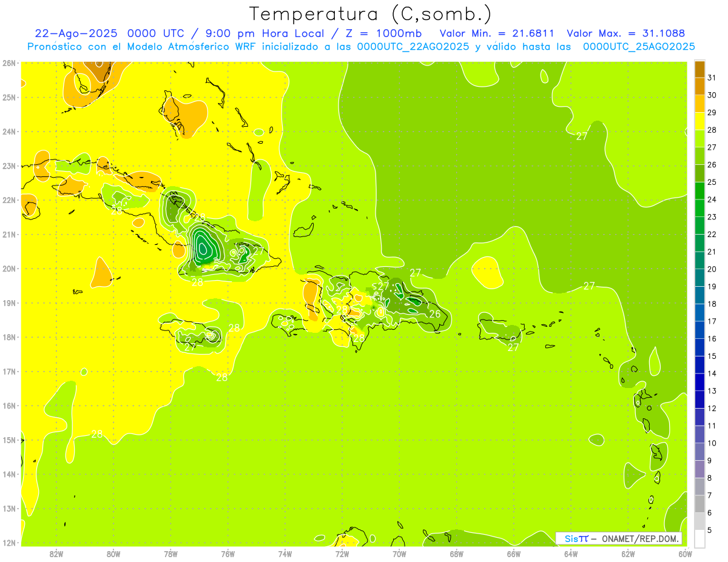This screenshot has width=728, height=562.
Task: Click the number 20 on the color scale
Action: (x=712, y=269)
